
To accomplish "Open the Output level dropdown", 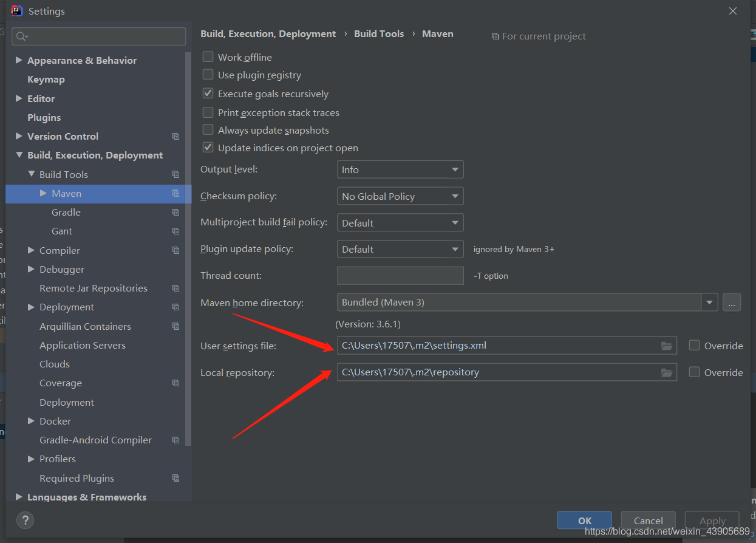I will pos(400,169).
